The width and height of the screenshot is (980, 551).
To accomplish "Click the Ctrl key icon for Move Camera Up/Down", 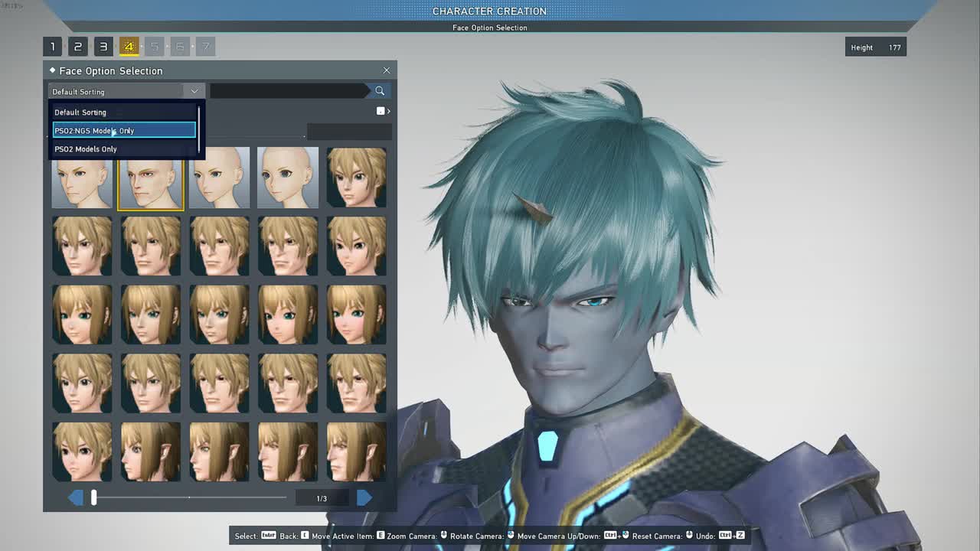I will pos(610,535).
